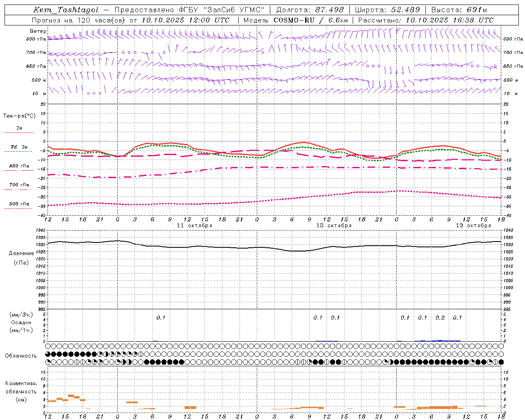Image resolution: width=525 pixels, height=420 pixels.
Task: Select the latitude value Широта: 52.489
Action: click(x=387, y=10)
